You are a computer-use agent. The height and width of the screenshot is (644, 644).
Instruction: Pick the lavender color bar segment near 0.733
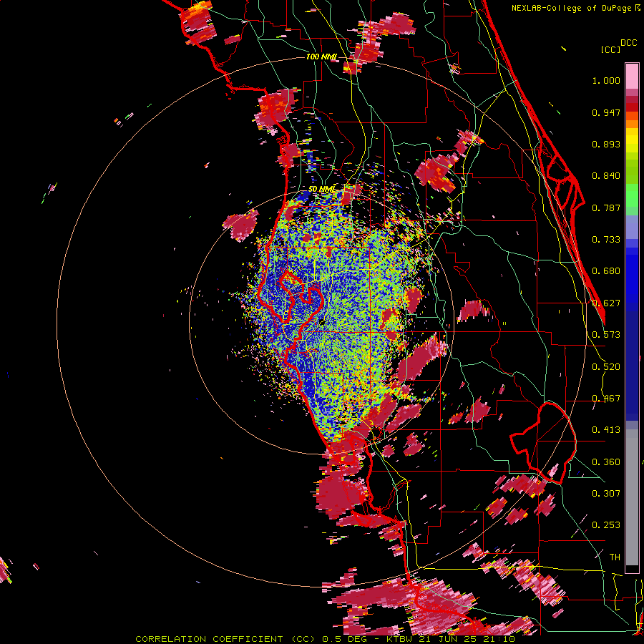[632, 228]
